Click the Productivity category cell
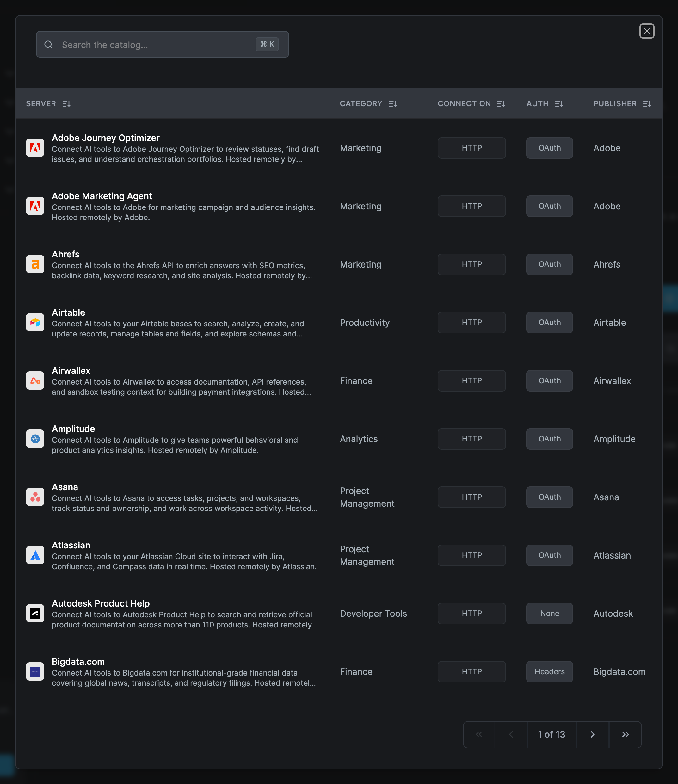Screen dimensions: 678x784 365,322
